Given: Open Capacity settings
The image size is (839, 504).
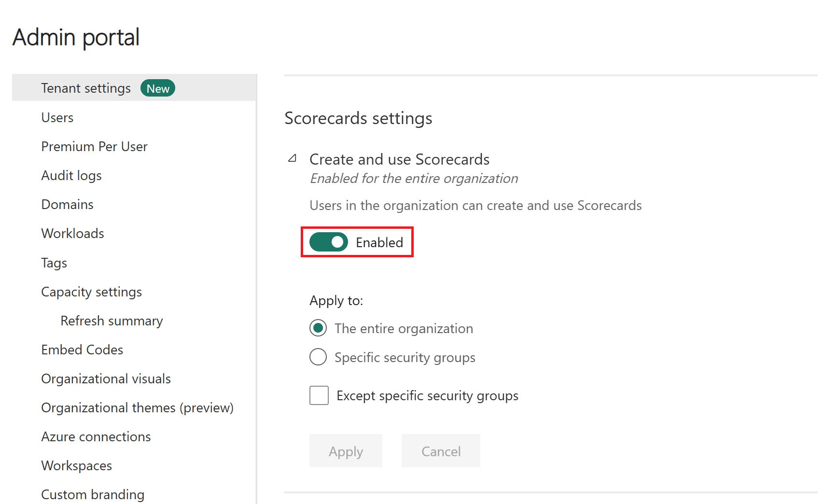Looking at the screenshot, I should [92, 292].
